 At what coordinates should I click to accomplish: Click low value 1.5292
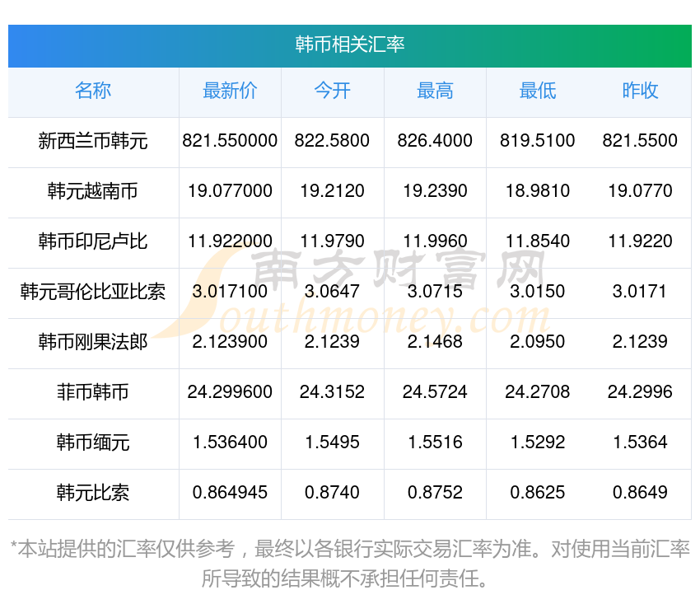point(538,442)
